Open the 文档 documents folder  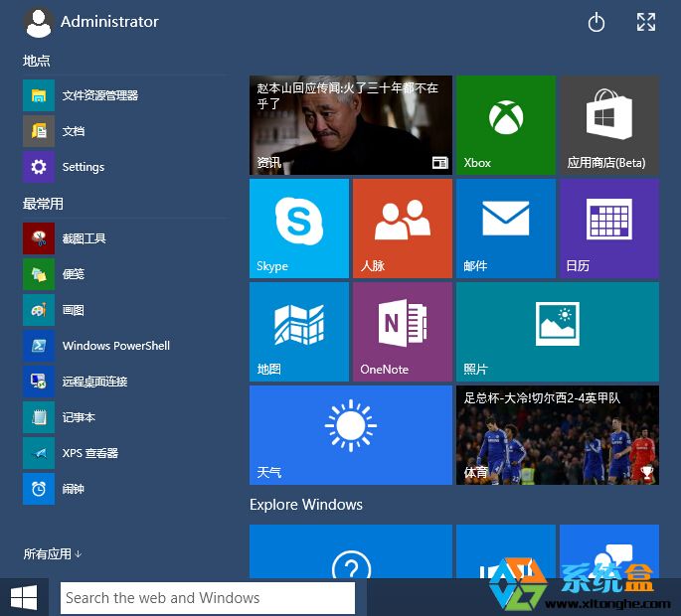(126, 131)
